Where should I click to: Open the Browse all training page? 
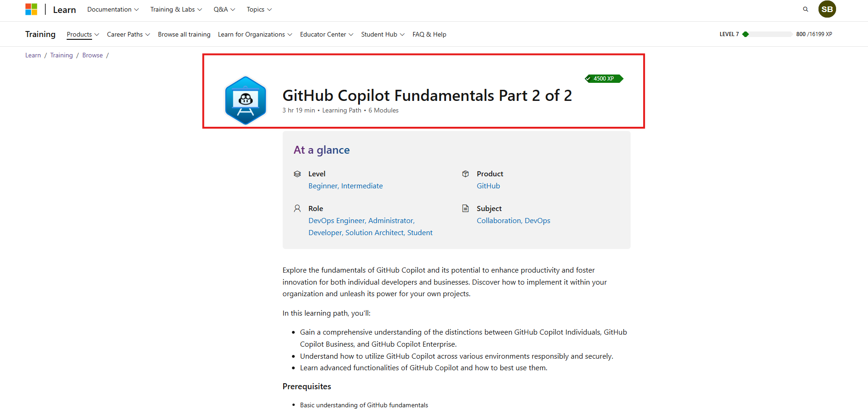point(184,34)
